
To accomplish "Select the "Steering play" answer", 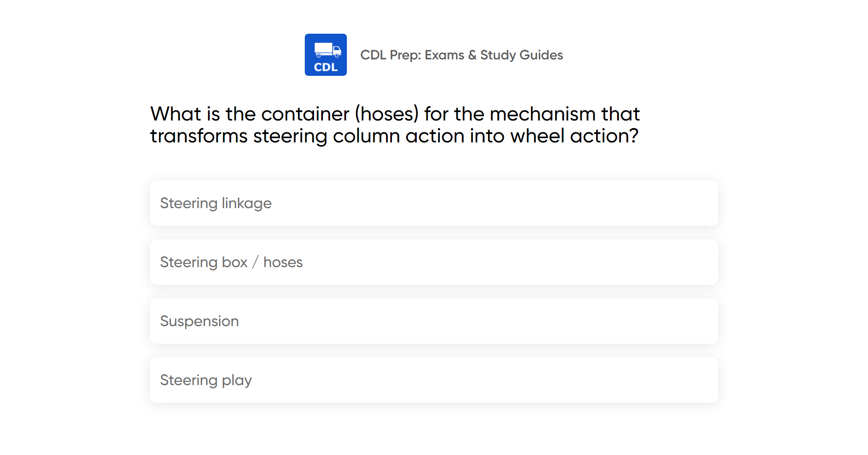I will point(434,380).
